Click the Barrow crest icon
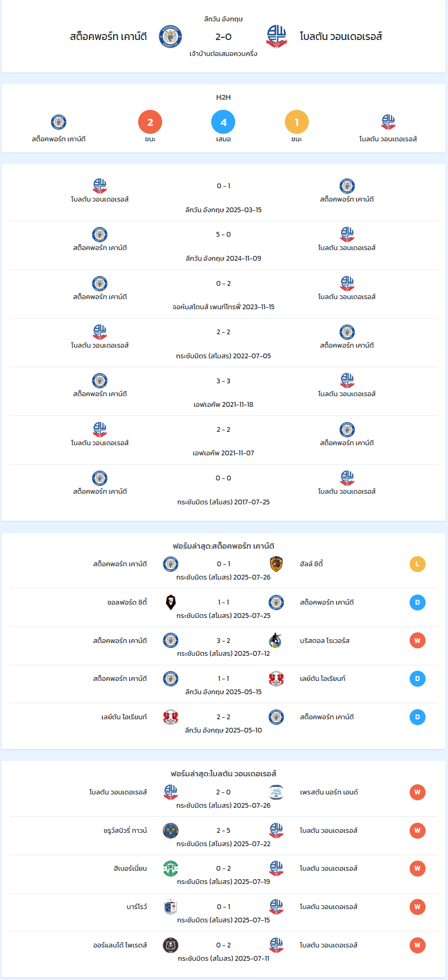Image resolution: width=448 pixels, height=980 pixels. tap(171, 907)
